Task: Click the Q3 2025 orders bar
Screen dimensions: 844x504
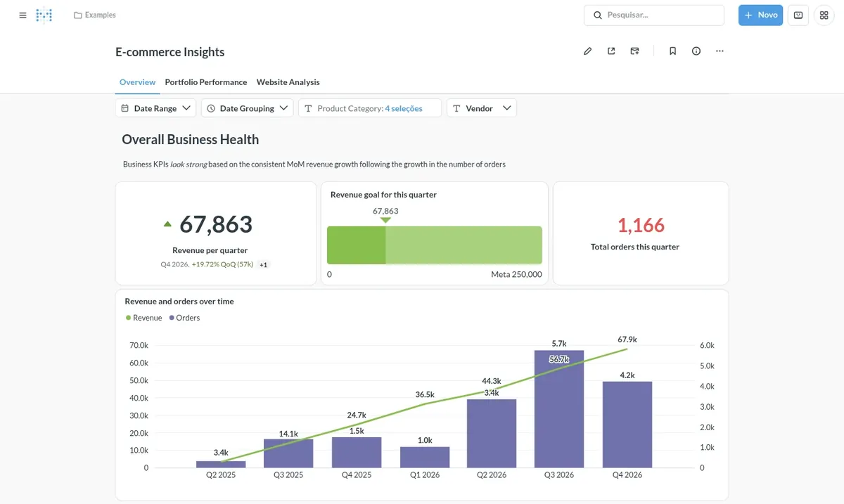Action: point(288,453)
